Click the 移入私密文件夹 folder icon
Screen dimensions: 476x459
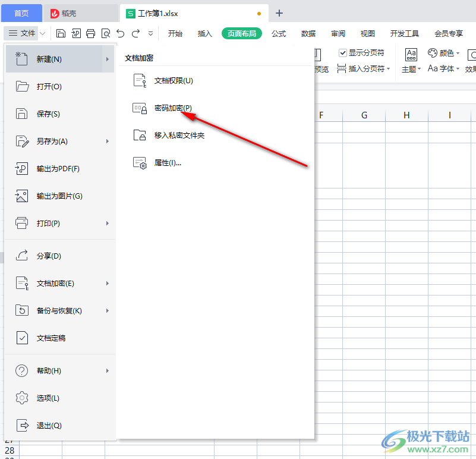coord(140,136)
